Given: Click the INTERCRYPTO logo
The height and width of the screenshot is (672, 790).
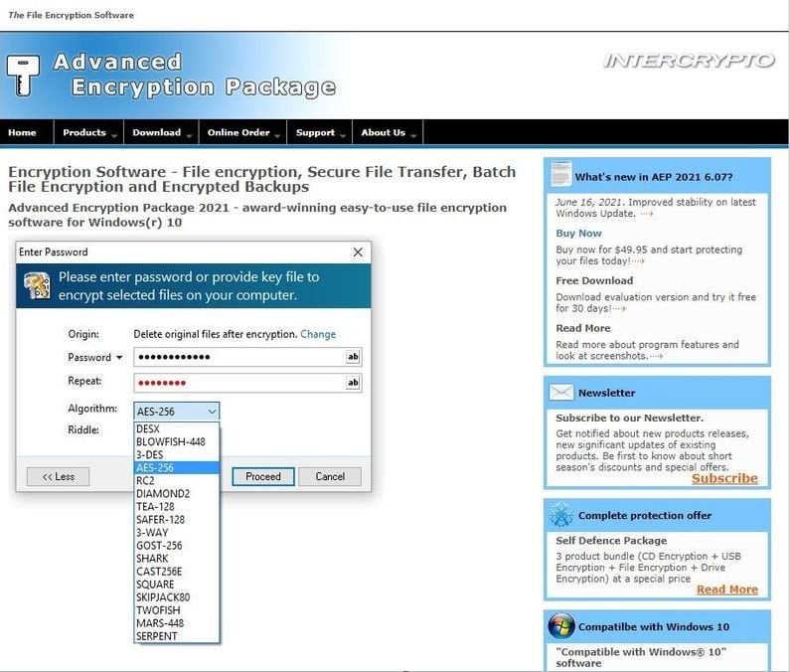Looking at the screenshot, I should [689, 61].
